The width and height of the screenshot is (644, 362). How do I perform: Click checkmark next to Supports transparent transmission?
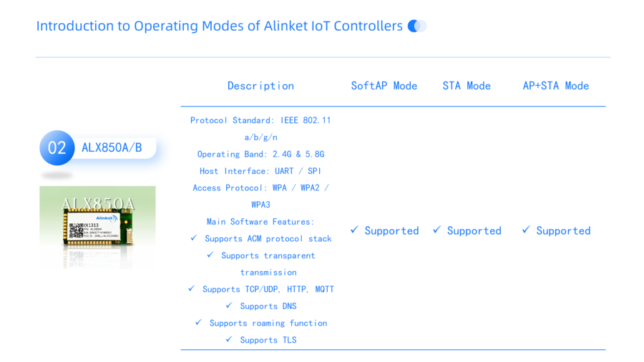(210, 255)
